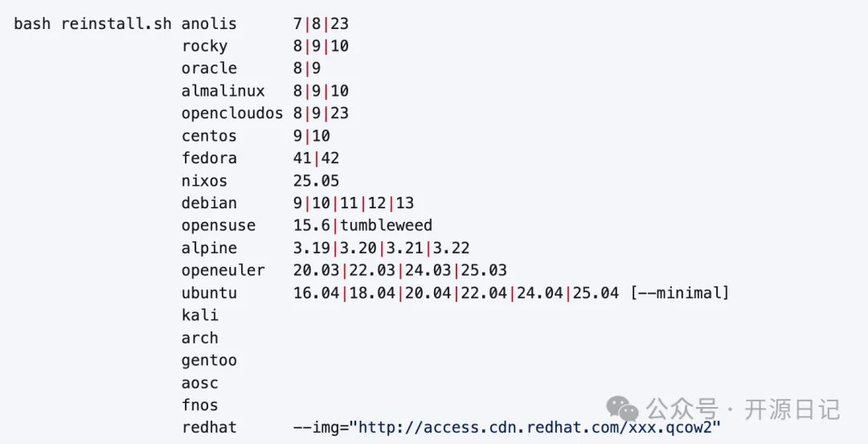The image size is (868, 444).
Task: Click the fedora distribution name
Action: point(209,158)
